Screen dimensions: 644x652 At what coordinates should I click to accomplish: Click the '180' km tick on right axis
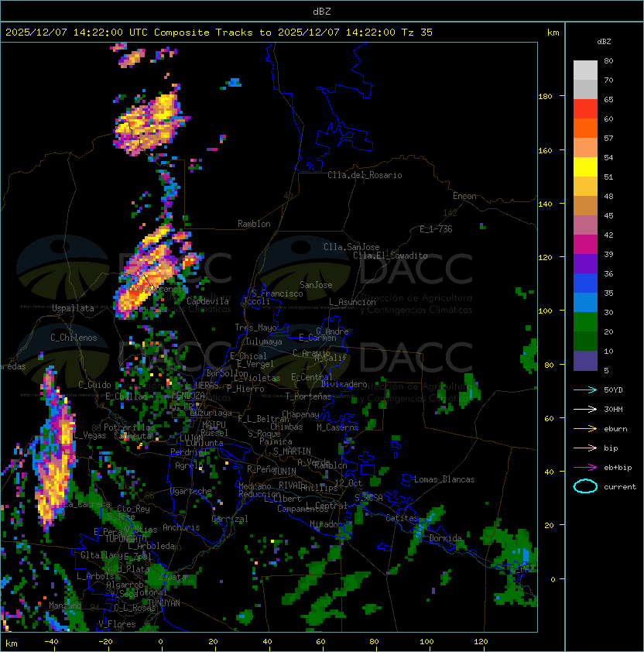[545, 97]
